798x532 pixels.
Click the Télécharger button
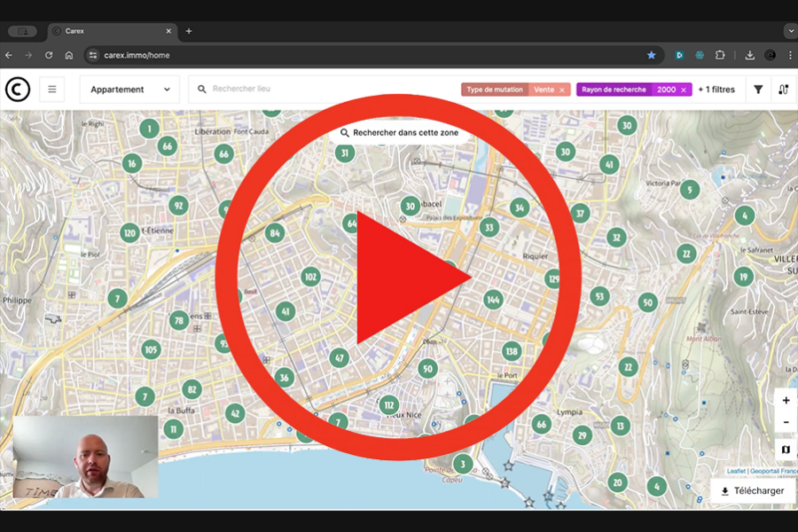[x=752, y=491]
